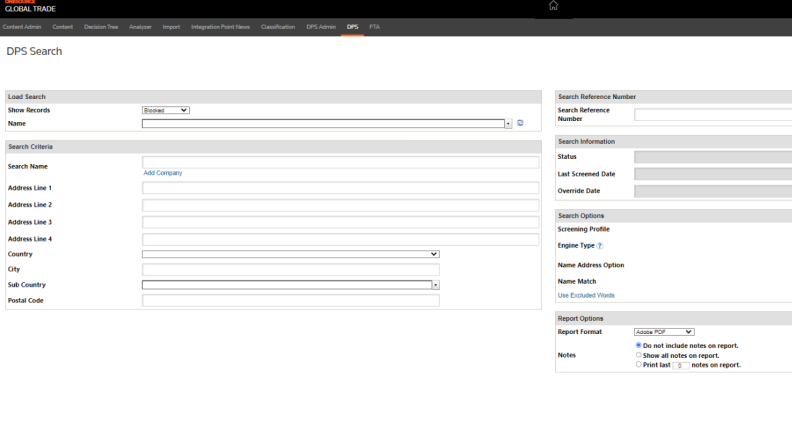Viewport: 792px width, 446px height.
Task: Choose 'Print last notes on report' radio
Action: [x=639, y=363]
